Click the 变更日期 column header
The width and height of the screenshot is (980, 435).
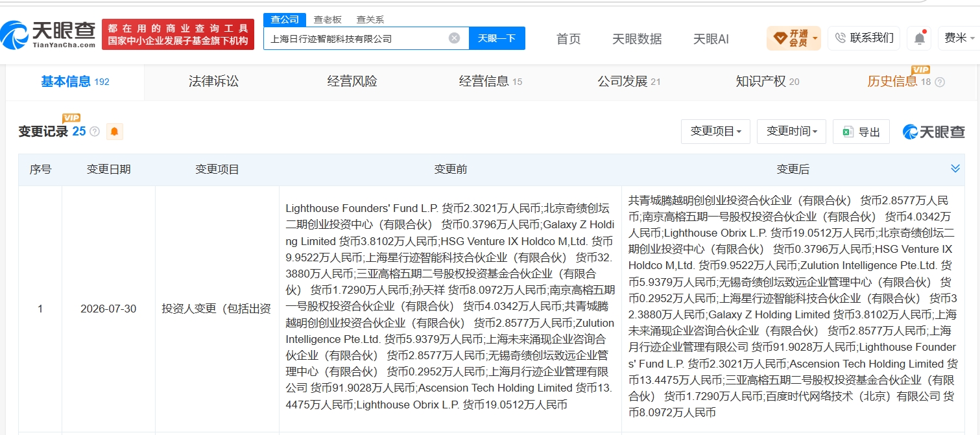[x=109, y=169]
